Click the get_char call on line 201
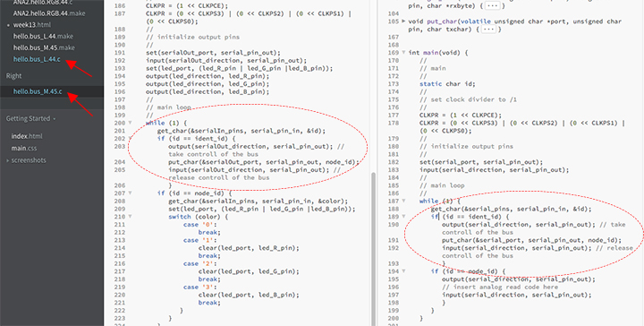This screenshot has height=326, width=644. [x=241, y=131]
